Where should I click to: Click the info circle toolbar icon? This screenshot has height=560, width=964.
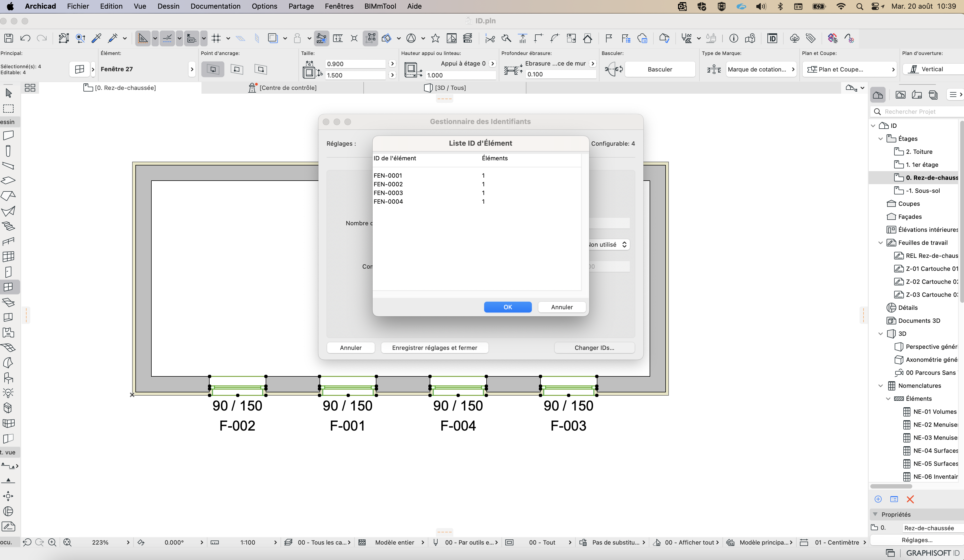733,38
